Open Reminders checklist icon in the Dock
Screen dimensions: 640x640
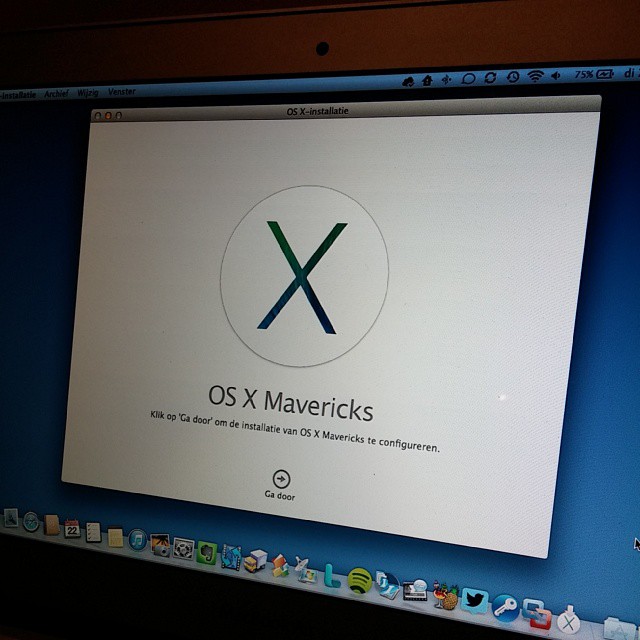tap(93, 532)
